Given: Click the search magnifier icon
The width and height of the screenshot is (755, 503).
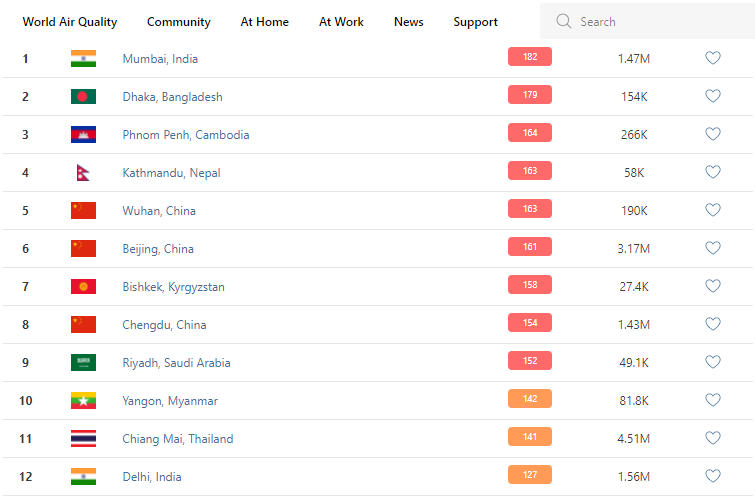Looking at the screenshot, I should (x=564, y=21).
